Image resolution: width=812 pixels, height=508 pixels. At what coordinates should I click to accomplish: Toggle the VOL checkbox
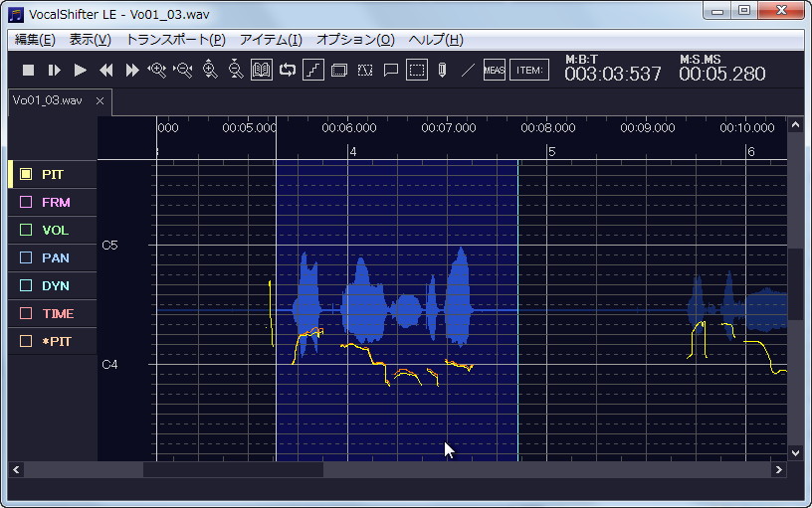tap(26, 230)
